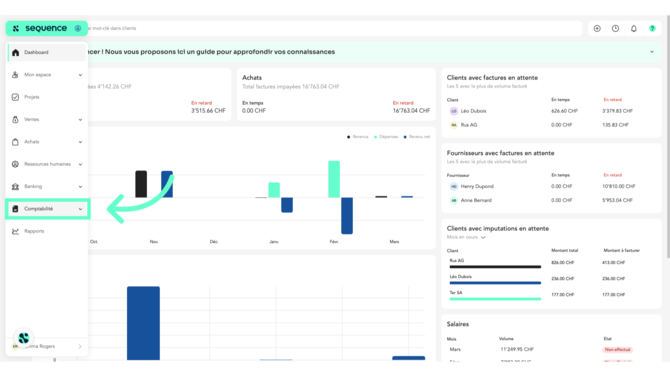
Task: Expand the Comptabilité submenu chevron
Action: point(80,209)
